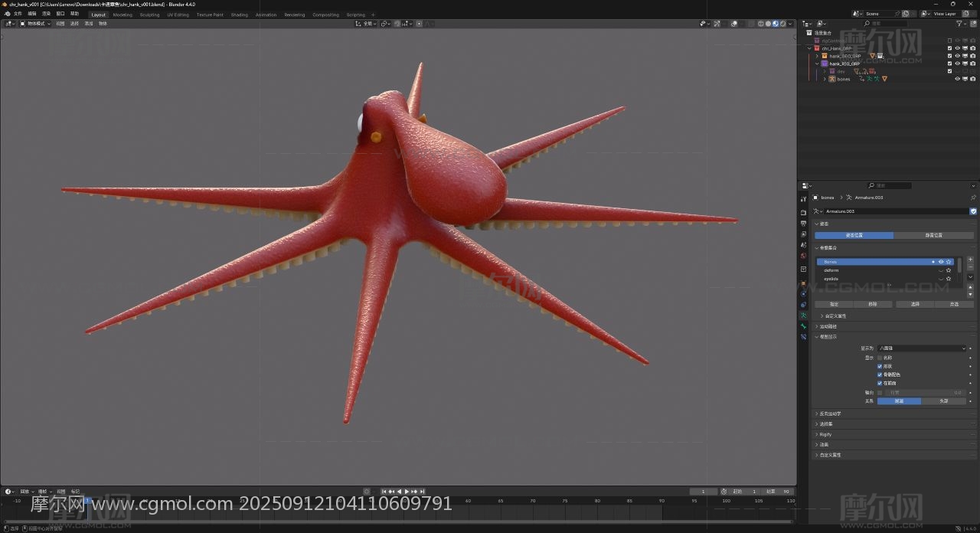Open the display-as type dropdown
980x533 pixels.
click(x=923, y=348)
